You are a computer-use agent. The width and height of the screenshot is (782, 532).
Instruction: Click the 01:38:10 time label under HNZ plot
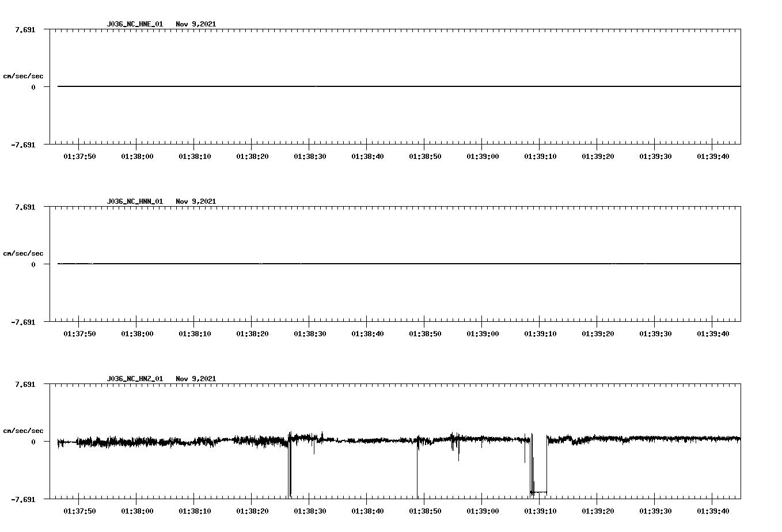click(x=195, y=511)
